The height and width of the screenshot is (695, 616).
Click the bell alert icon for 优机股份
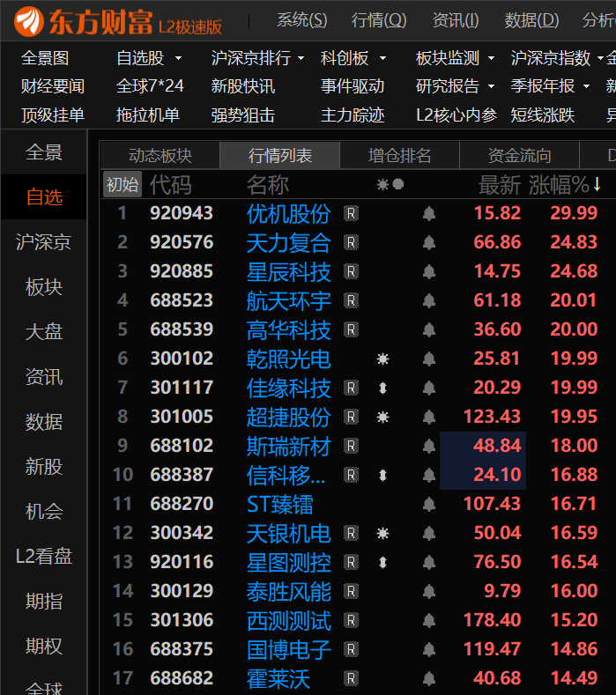429,214
